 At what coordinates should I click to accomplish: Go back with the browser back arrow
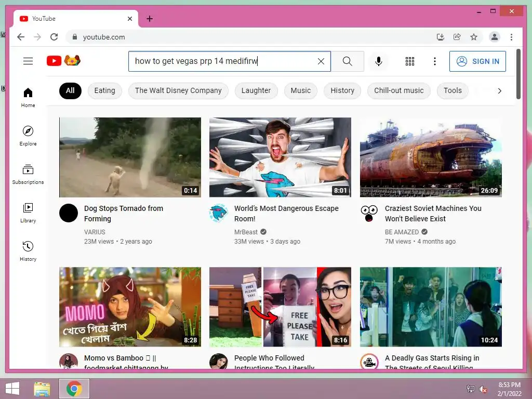point(21,37)
